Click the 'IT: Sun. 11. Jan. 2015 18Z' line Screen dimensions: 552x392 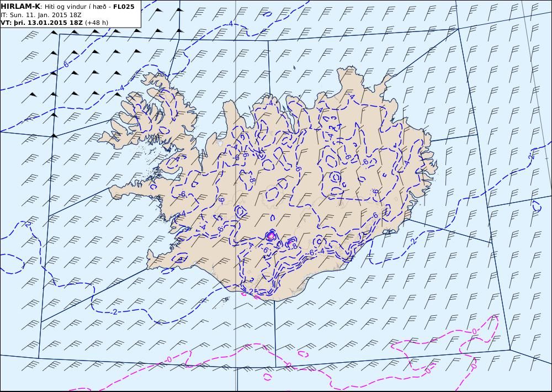point(41,15)
